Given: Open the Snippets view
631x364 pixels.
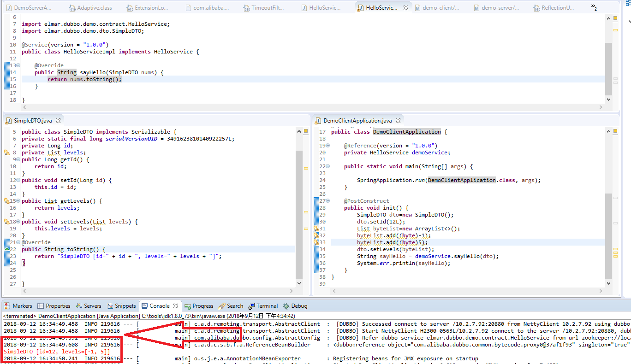Looking at the screenshot, I should click(x=121, y=306).
